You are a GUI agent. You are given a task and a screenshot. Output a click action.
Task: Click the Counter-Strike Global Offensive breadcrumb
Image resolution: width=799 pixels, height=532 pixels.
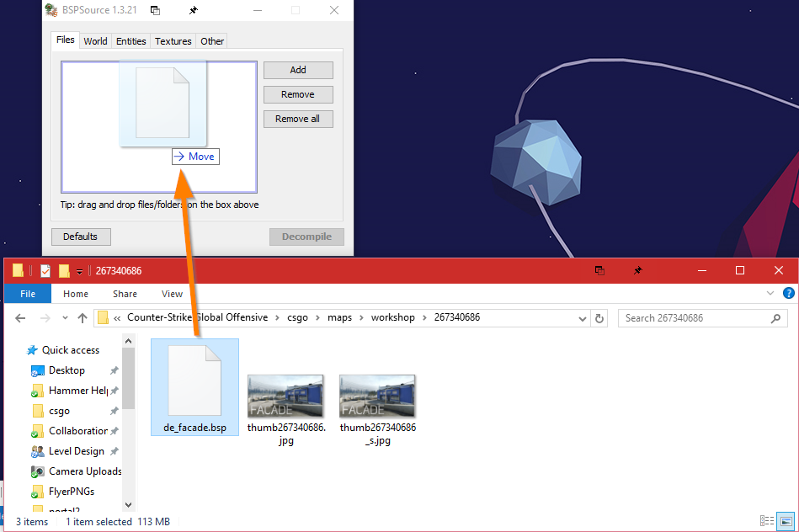197,317
